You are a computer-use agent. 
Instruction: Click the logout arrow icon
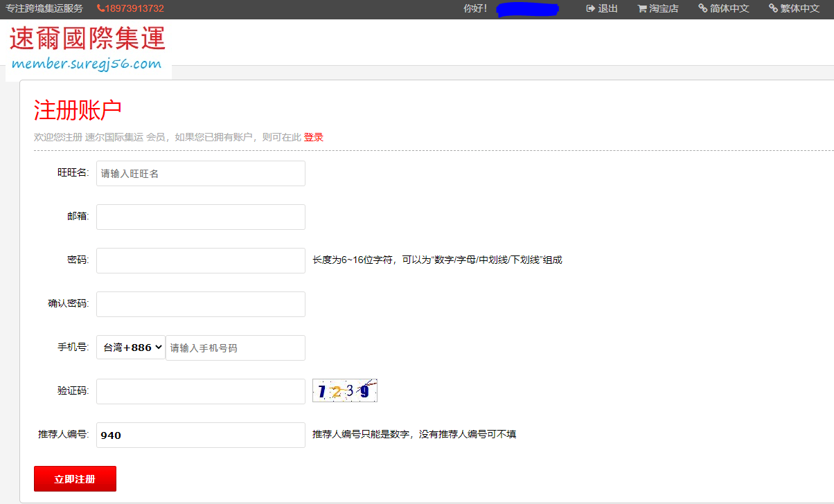coord(590,9)
